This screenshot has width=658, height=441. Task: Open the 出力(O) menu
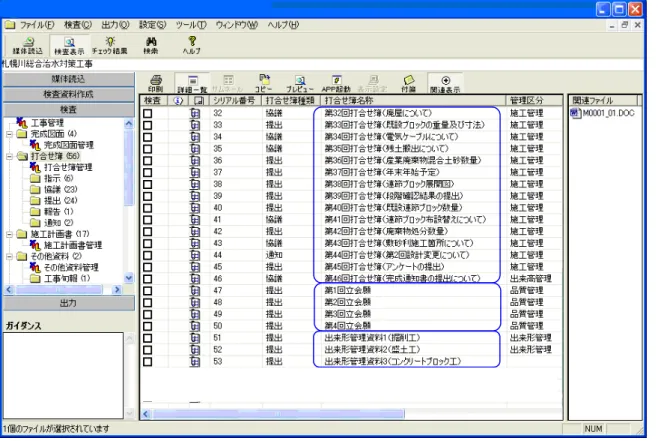pyautogui.click(x=115, y=25)
